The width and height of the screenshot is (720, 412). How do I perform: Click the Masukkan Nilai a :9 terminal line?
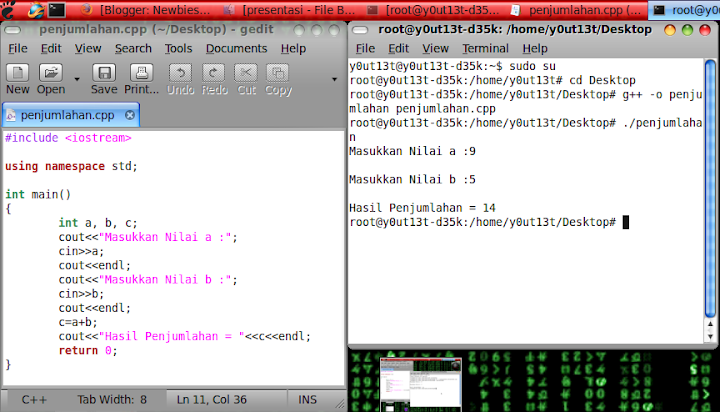(x=412, y=151)
